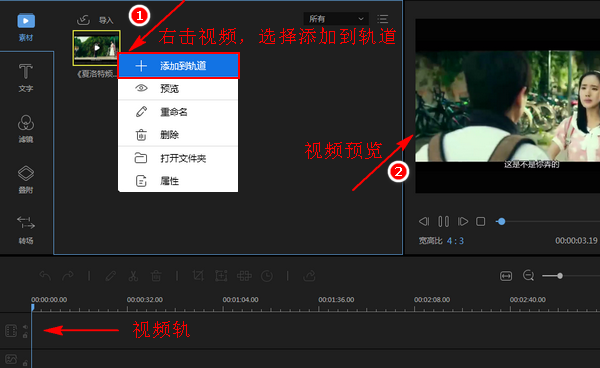Image resolution: width=600 pixels, height=368 pixels.
Task: Toggle the picture track lock
Action: pos(25,363)
